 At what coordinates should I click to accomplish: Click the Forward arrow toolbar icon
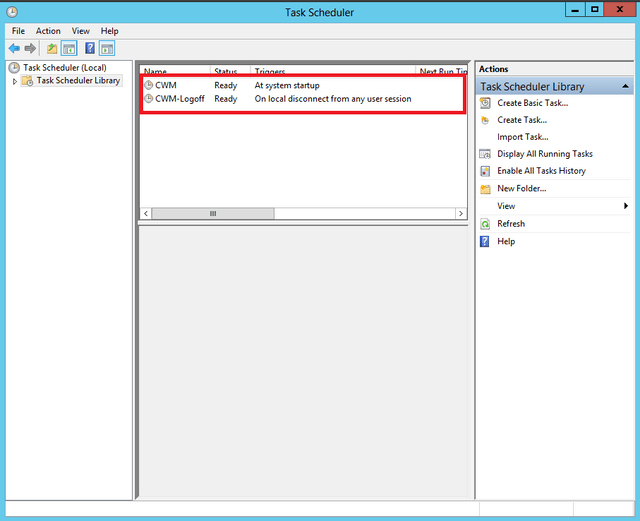30,49
